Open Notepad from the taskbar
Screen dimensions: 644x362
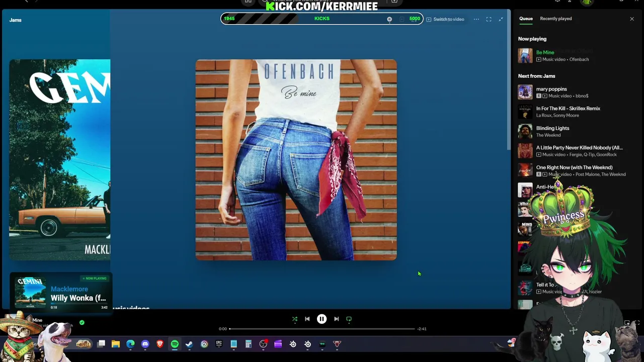pos(233,344)
